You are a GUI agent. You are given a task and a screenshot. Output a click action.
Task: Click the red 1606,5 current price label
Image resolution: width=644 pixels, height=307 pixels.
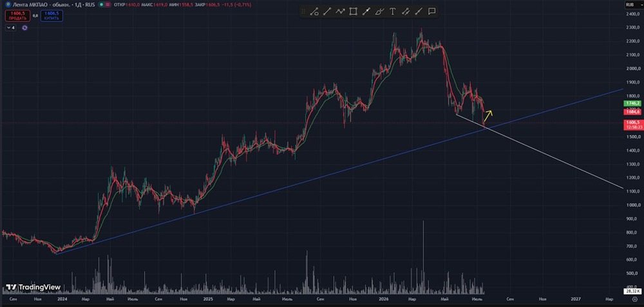pos(632,124)
